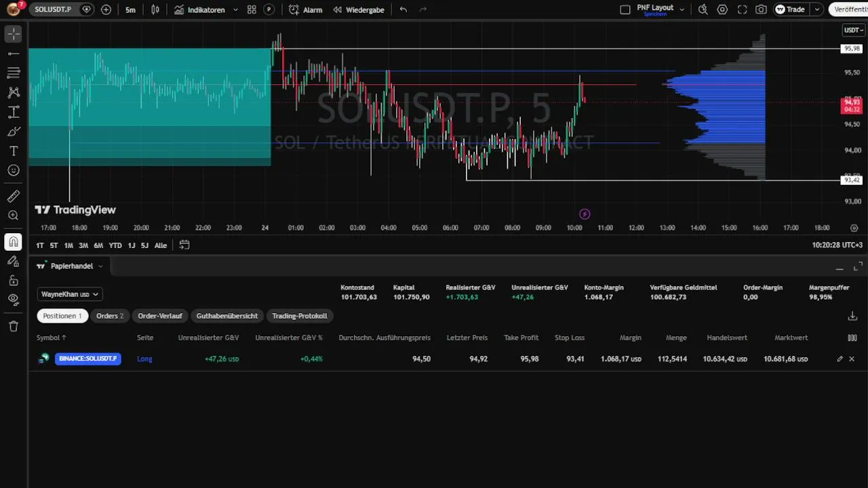Open quick search in the top toolbar
868x488 pixels.
pyautogui.click(x=703, y=9)
